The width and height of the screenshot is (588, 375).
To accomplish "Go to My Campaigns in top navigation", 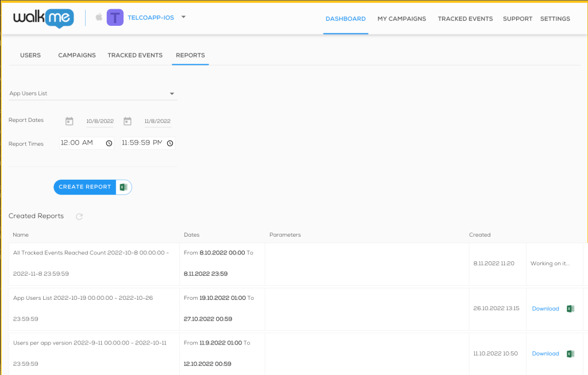I will pos(402,19).
